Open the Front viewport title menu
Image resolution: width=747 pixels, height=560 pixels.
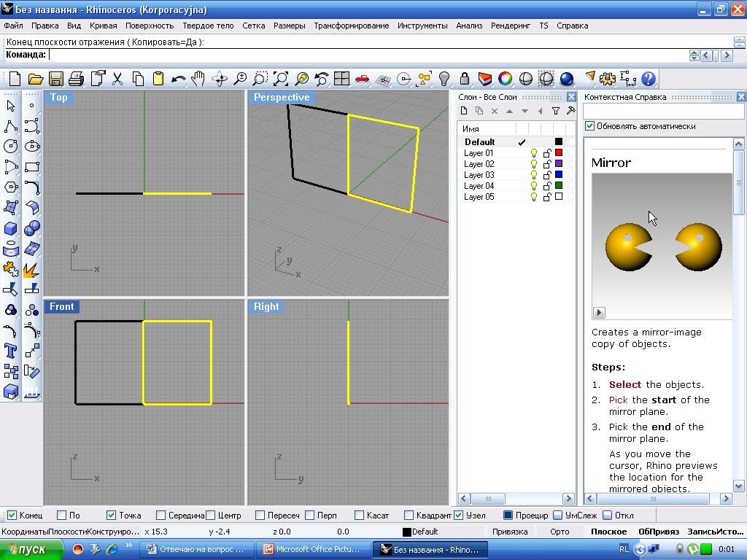(61, 307)
